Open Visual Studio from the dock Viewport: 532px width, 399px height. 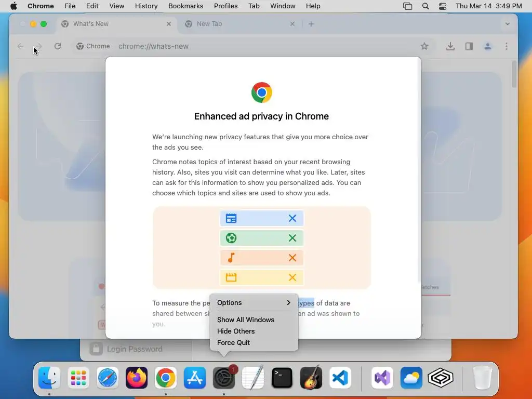(382, 377)
